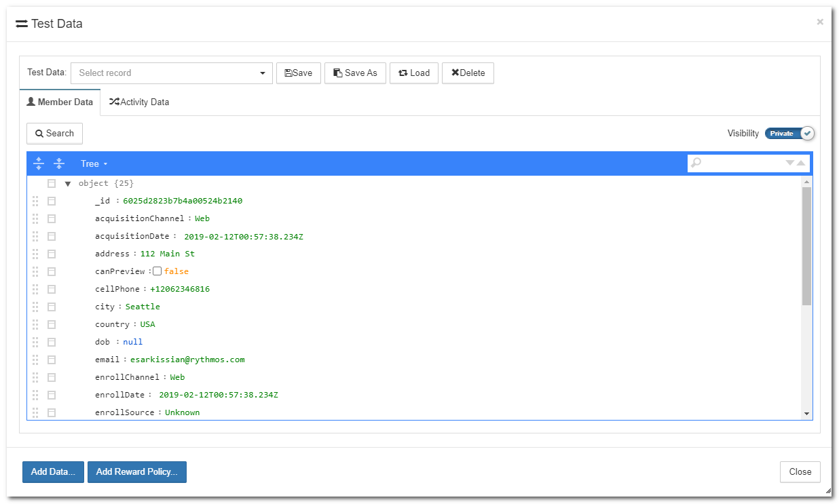Click the Add Reward Policy button
This screenshot has height=504, width=839.
click(x=136, y=472)
